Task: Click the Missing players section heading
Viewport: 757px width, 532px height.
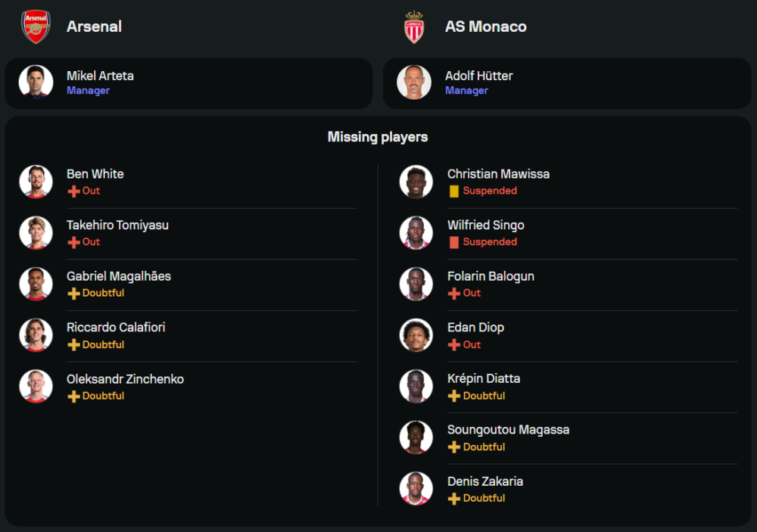Action: 378,137
